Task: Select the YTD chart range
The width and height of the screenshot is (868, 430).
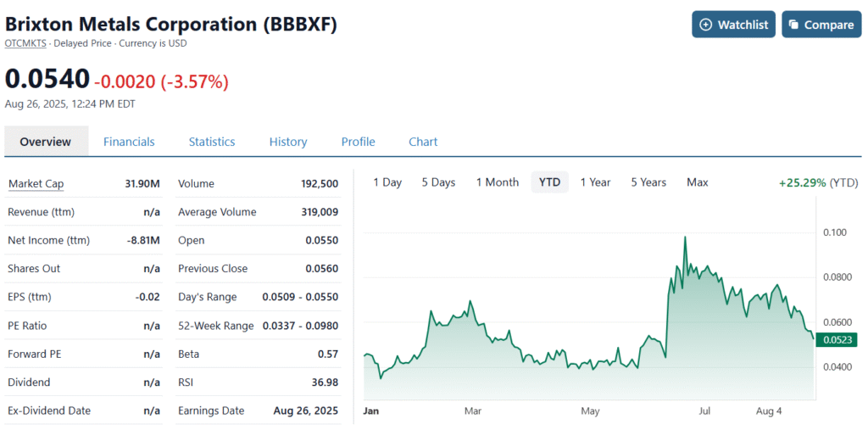Action: (550, 182)
